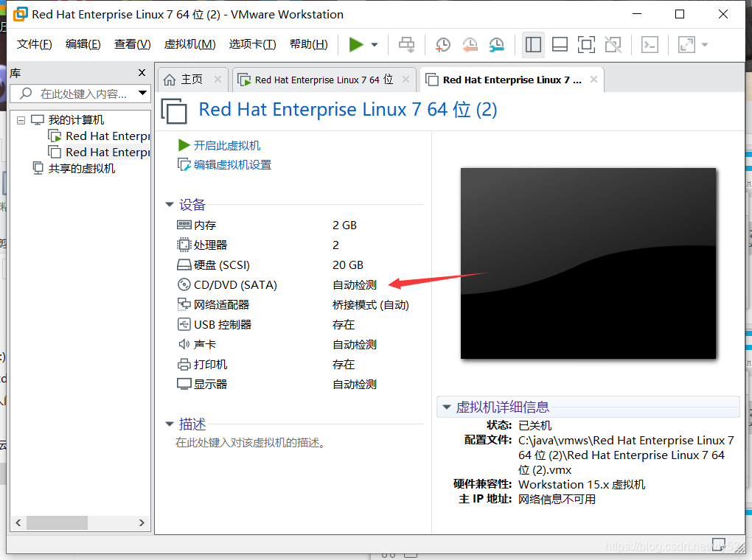Viewport: 752px width, 560px height.
Task: Select the second Red Hat Enterprise VM in library
Action: click(100, 153)
